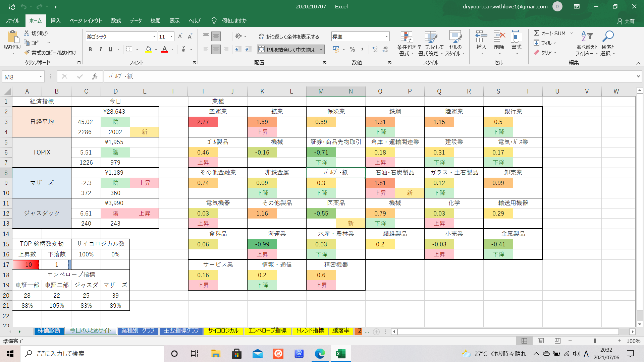Toggle bold formatting
Viewport: 644px width, 362px height.
click(90, 50)
